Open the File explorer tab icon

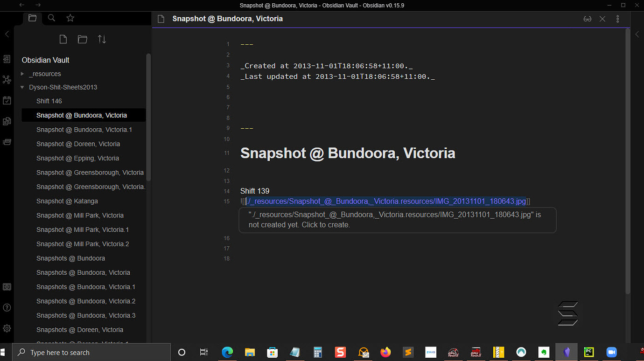click(x=32, y=18)
